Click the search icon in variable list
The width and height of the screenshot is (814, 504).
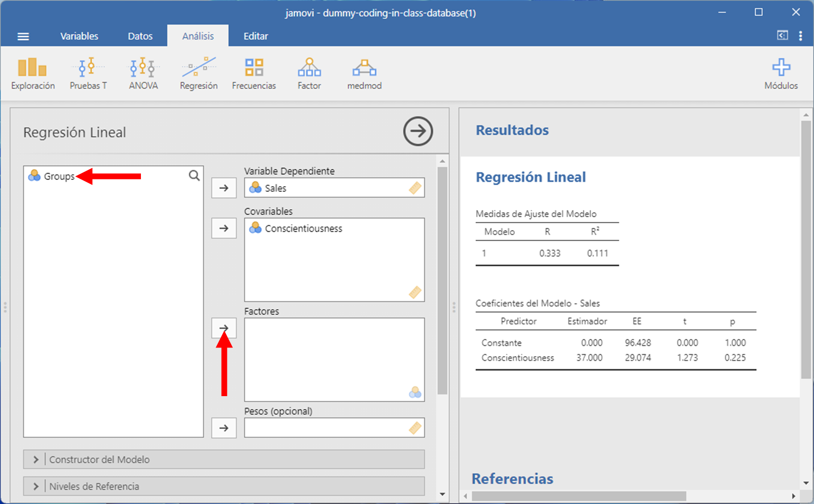194,176
